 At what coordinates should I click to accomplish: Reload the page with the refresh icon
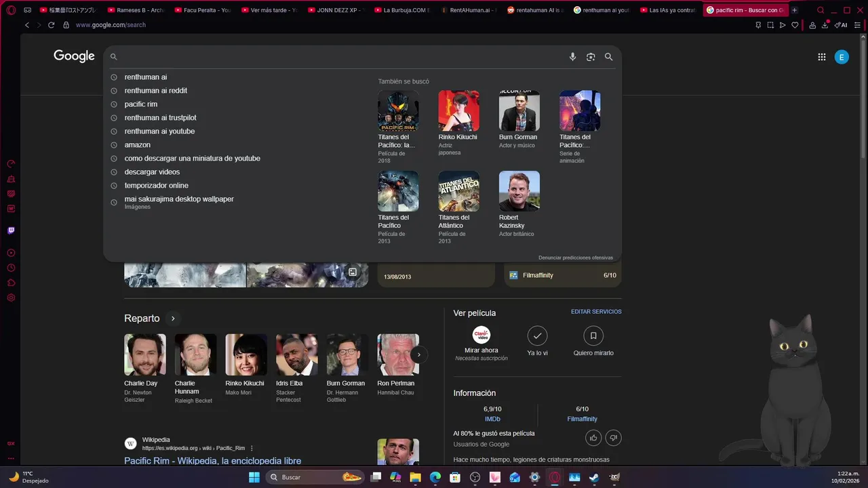click(x=51, y=25)
